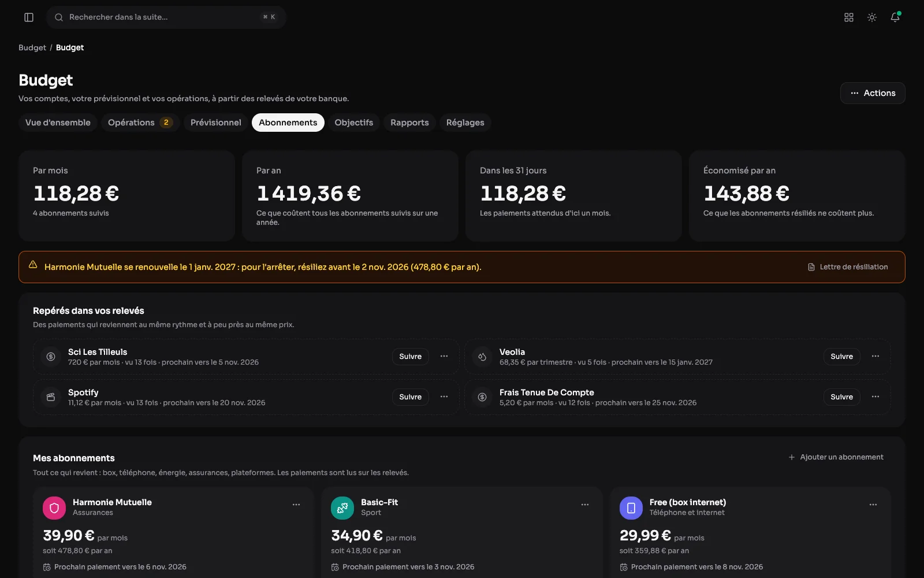This screenshot has width=924, height=578.
Task: Open the Basic-Fit card menu
Action: (x=585, y=505)
